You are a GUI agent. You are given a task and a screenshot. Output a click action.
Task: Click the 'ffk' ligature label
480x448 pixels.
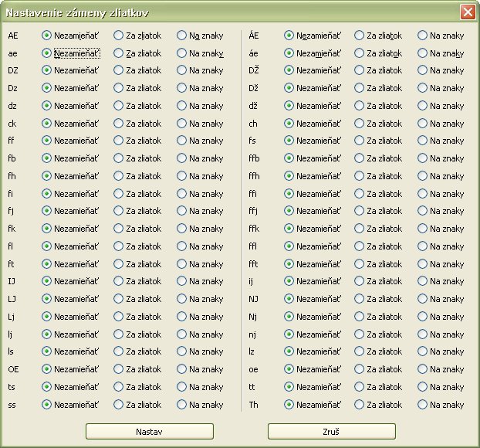tap(254, 229)
